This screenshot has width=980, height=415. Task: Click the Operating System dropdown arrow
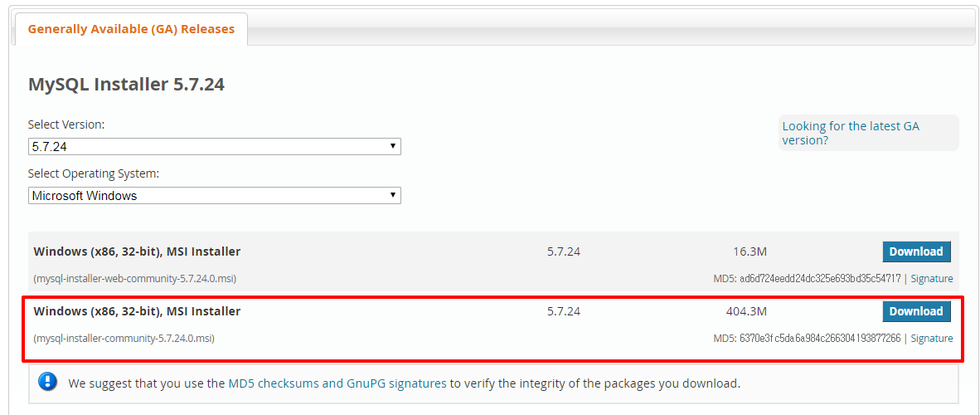pyautogui.click(x=392, y=195)
